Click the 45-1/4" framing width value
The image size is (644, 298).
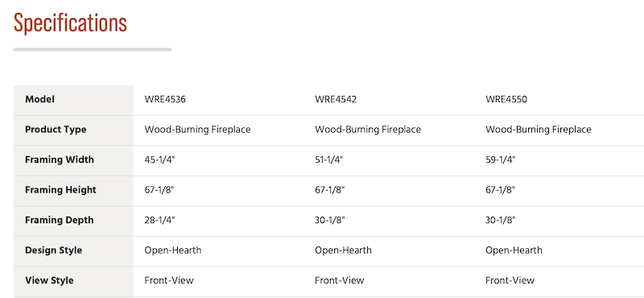pyautogui.click(x=159, y=159)
